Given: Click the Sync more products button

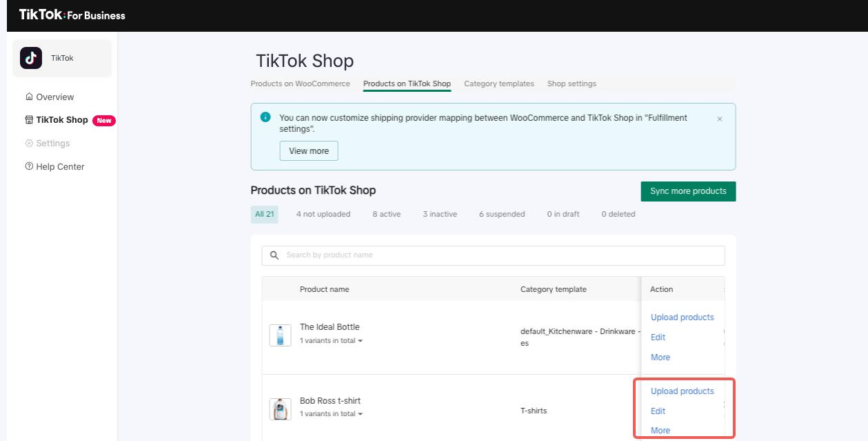Looking at the screenshot, I should click(x=688, y=191).
